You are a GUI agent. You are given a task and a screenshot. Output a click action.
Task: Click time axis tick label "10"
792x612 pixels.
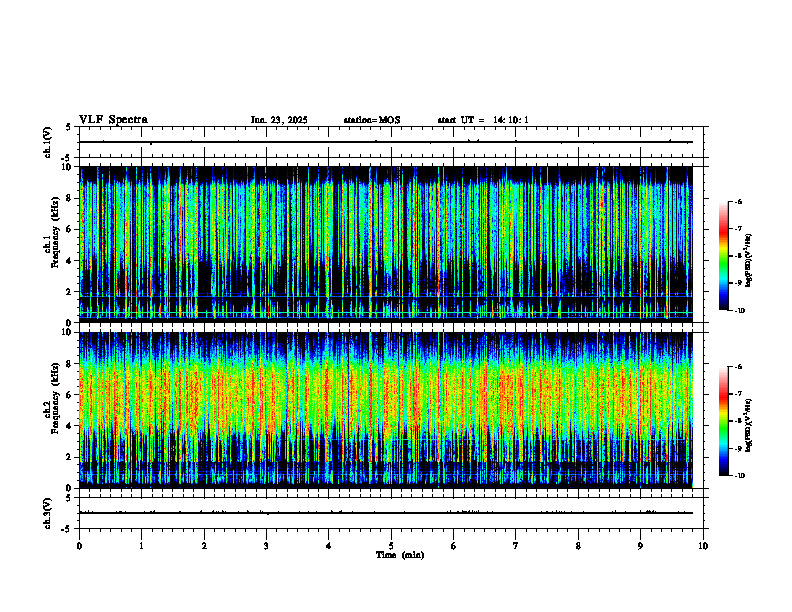(703, 546)
